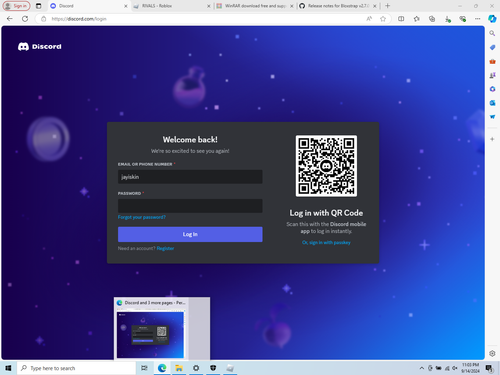Screen dimensions: 500x375
Task: Open Edge Settings and more menu
Action: pos(478,19)
